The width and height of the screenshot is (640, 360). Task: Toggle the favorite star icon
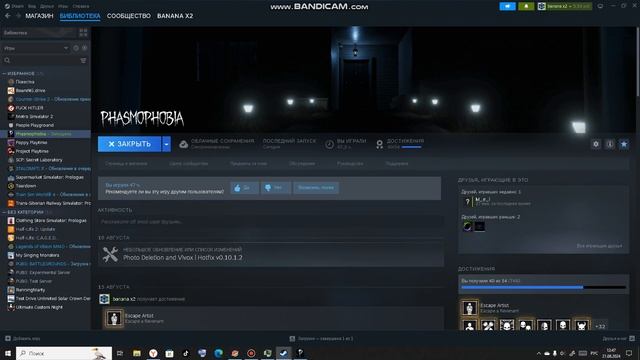pyautogui.click(x=624, y=144)
